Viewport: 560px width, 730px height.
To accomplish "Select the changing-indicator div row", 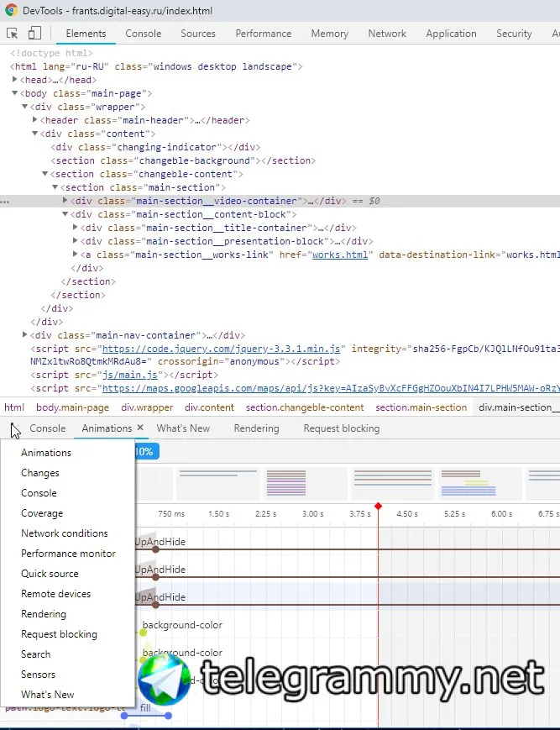I will pyautogui.click(x=155, y=147).
